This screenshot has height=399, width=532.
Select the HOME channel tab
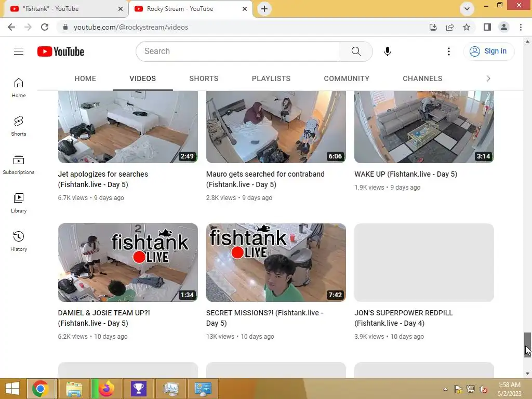coord(85,78)
